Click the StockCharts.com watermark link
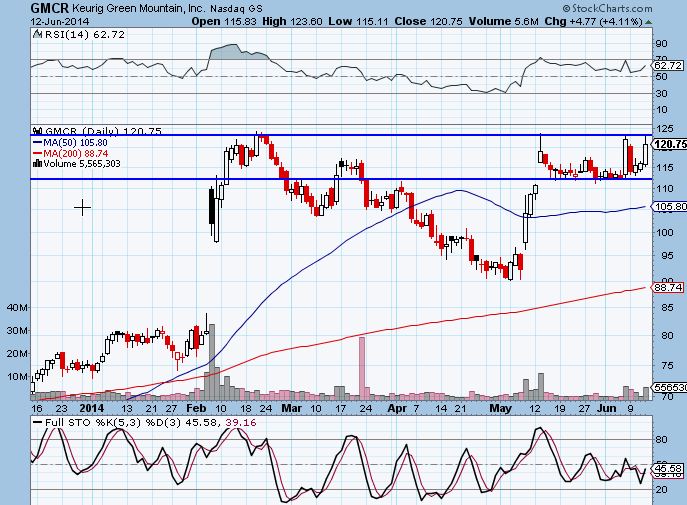 (x=607, y=8)
